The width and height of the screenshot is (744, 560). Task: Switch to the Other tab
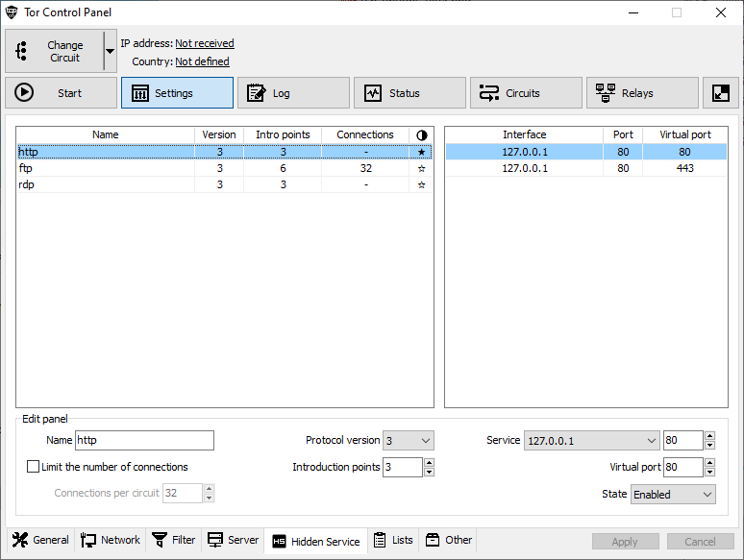[x=448, y=540]
